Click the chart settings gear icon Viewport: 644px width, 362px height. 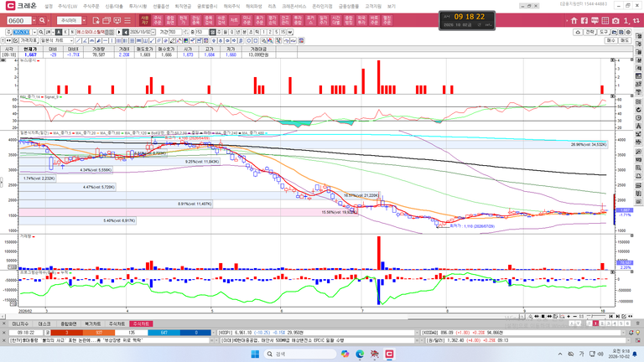click(x=628, y=32)
